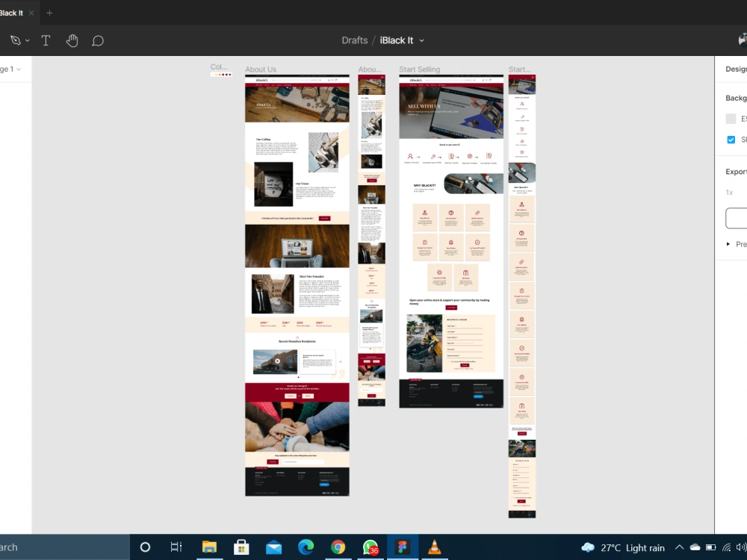
Task: Click the OneDrive cloud tray icon
Action: (x=695, y=547)
